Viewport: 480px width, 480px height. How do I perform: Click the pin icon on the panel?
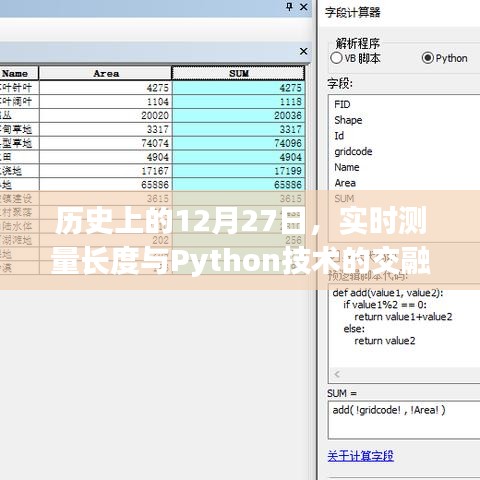[x=289, y=7]
